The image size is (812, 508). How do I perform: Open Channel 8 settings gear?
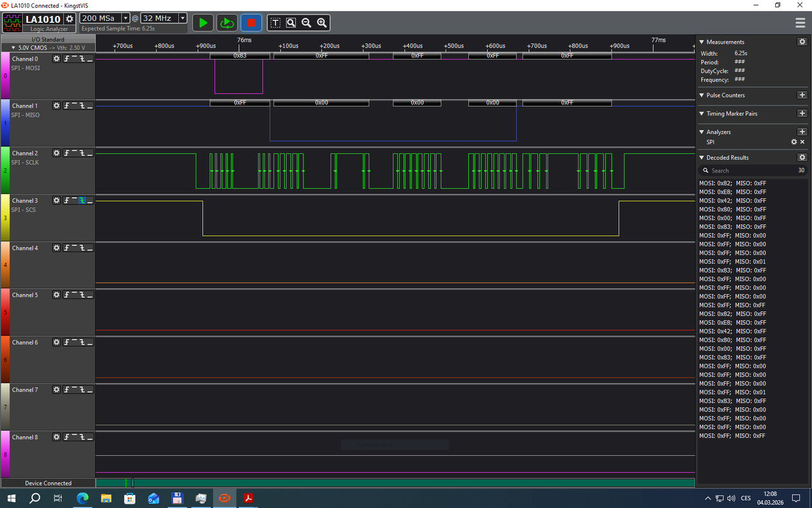coord(56,437)
